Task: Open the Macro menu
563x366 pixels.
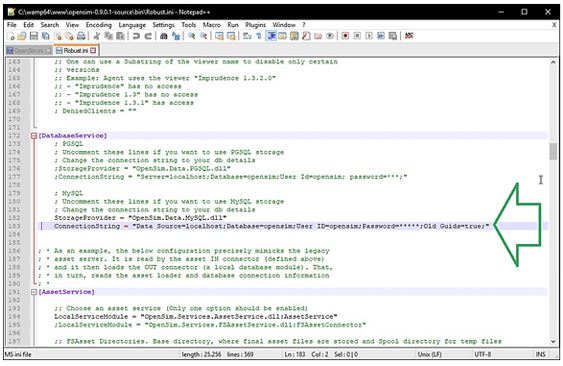Action: tap(212, 25)
